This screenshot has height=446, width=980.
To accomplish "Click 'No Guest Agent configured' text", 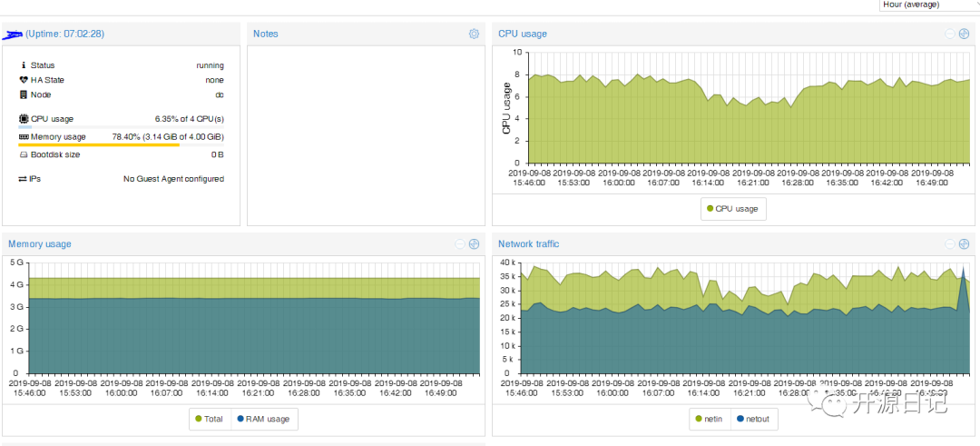I will pyautogui.click(x=173, y=179).
